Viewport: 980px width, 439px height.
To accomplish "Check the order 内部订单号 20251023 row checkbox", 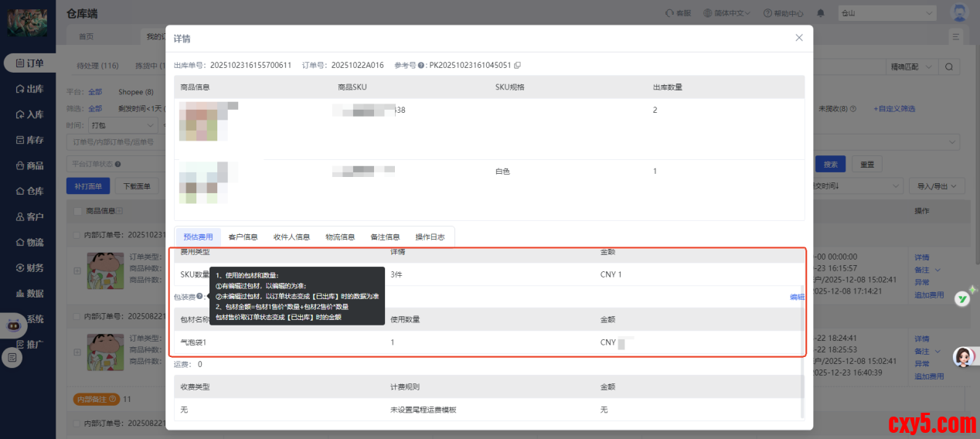I will coord(78,234).
